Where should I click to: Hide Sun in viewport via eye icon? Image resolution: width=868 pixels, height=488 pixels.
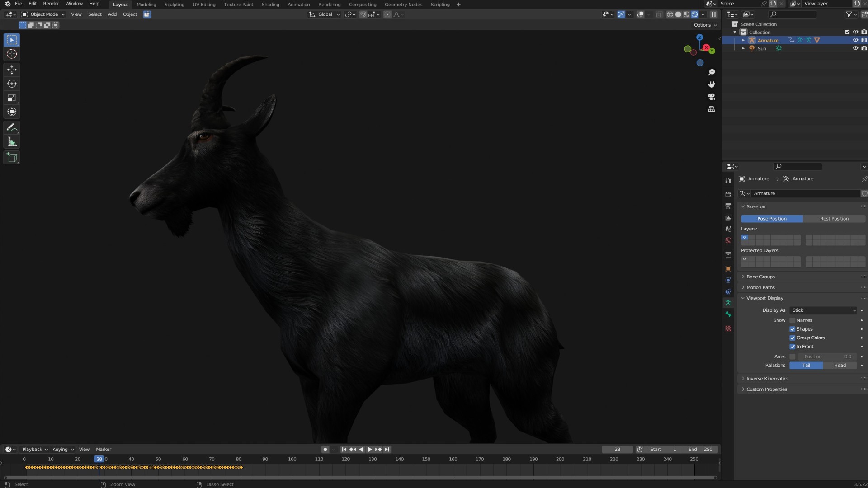[855, 48]
